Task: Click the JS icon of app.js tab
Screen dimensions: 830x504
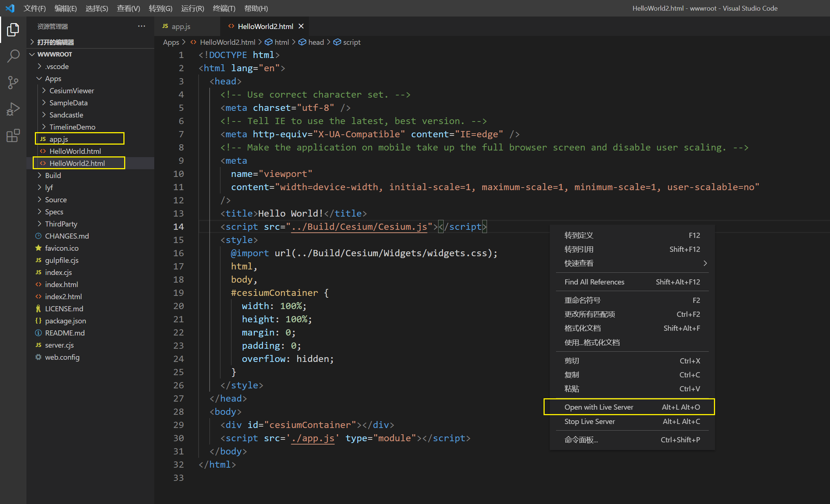Action: [165, 26]
